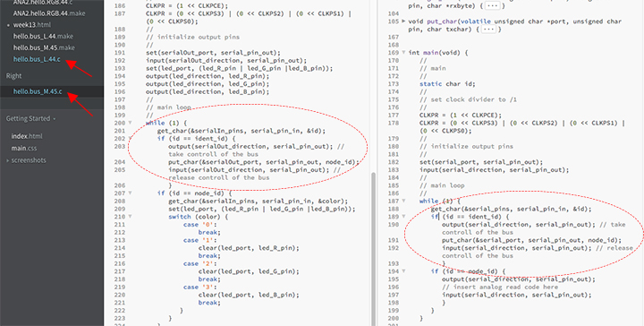644x326 pixels.
Task: Click '// insert analog read code here' comment
Action: click(500, 287)
